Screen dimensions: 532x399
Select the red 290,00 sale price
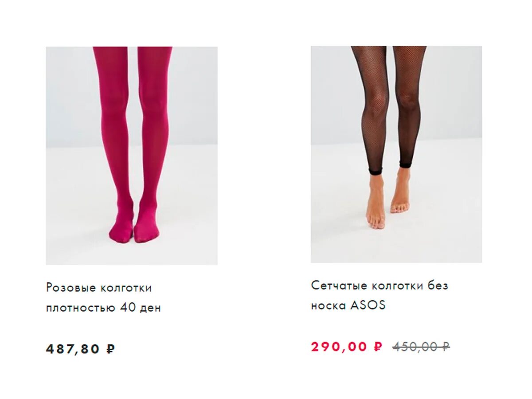pyautogui.click(x=346, y=347)
